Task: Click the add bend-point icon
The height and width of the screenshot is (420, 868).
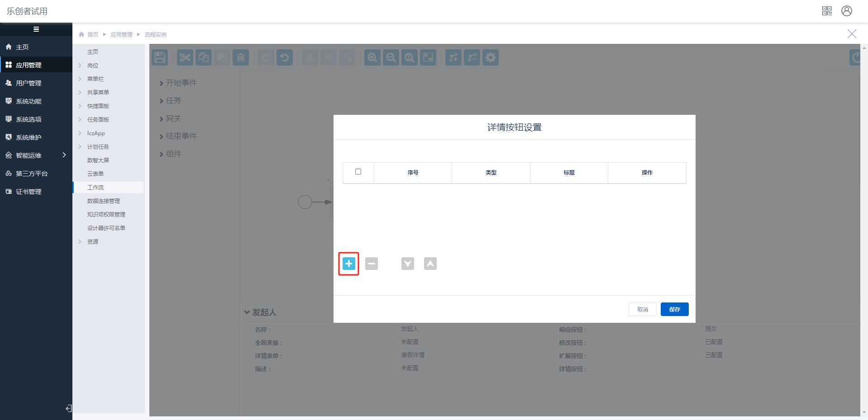Action: coord(453,57)
